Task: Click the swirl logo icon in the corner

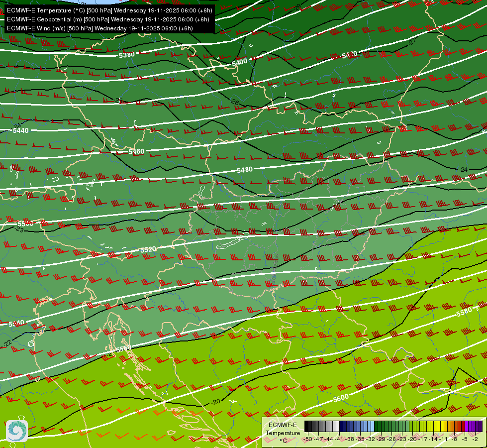Action: (x=17, y=431)
